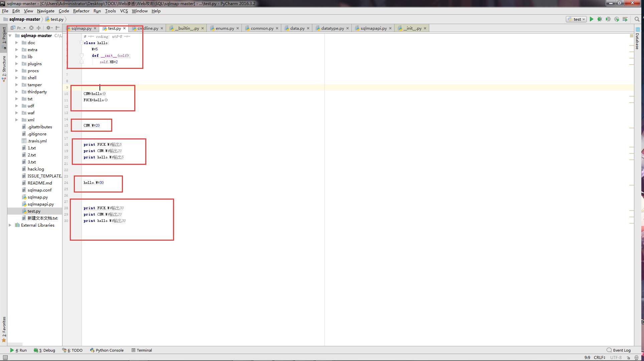Select sqlmap.conf in project tree
Screen dimensions: 644x361
[39, 190]
